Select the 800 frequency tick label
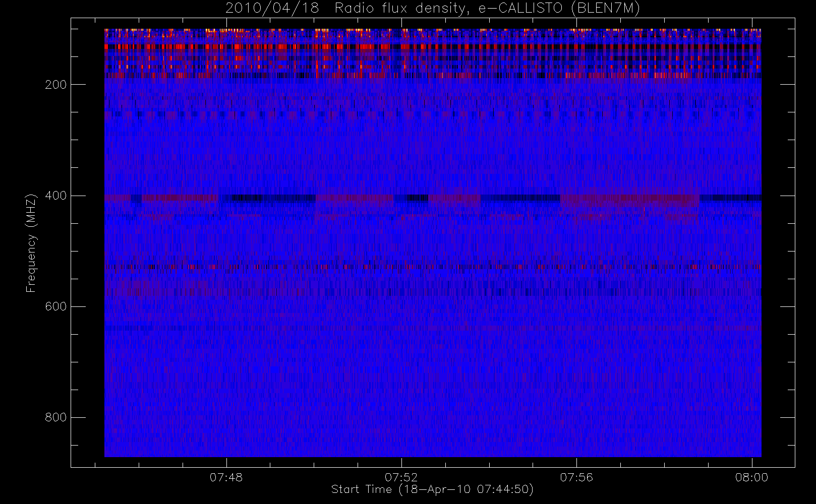The width and height of the screenshot is (816, 504). (55, 417)
